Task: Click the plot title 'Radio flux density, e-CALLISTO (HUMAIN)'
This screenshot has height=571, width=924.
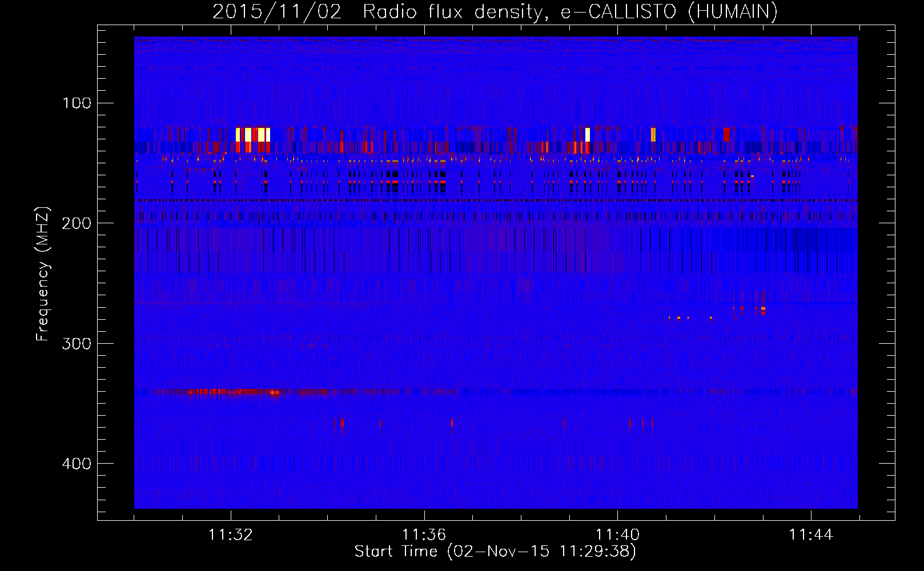Action: [x=570, y=12]
